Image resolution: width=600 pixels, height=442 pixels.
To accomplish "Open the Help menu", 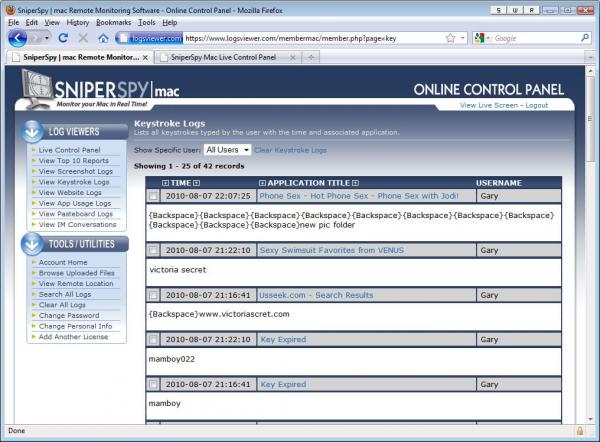I will [x=170, y=23].
